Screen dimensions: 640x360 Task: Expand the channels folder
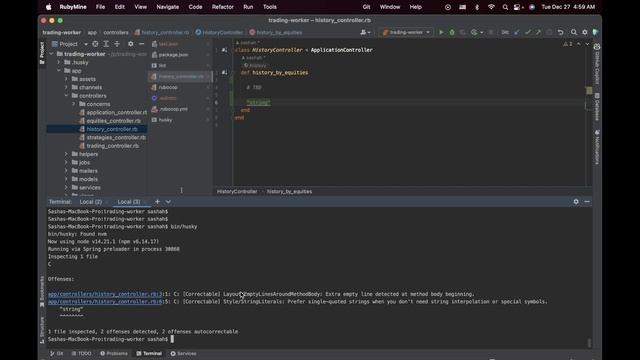pos(66,87)
